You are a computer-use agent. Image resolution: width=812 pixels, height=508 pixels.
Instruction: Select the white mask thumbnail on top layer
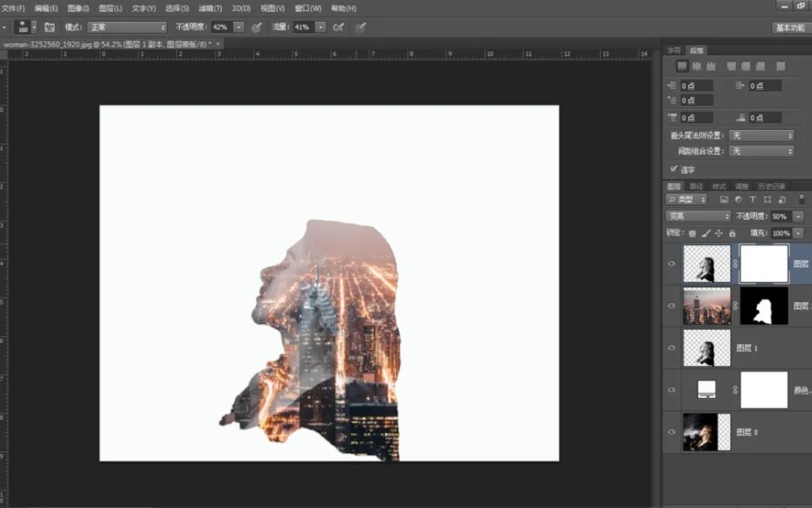point(764,264)
